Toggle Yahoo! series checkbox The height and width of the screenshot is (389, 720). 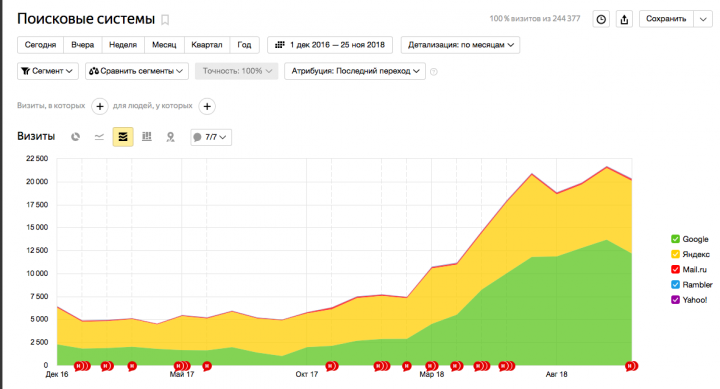point(675,299)
